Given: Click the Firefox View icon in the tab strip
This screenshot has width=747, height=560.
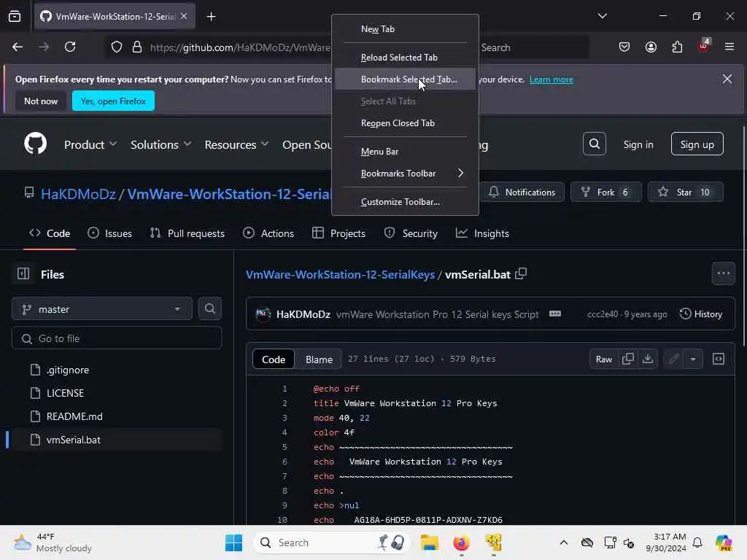Looking at the screenshot, I should click(x=15, y=16).
